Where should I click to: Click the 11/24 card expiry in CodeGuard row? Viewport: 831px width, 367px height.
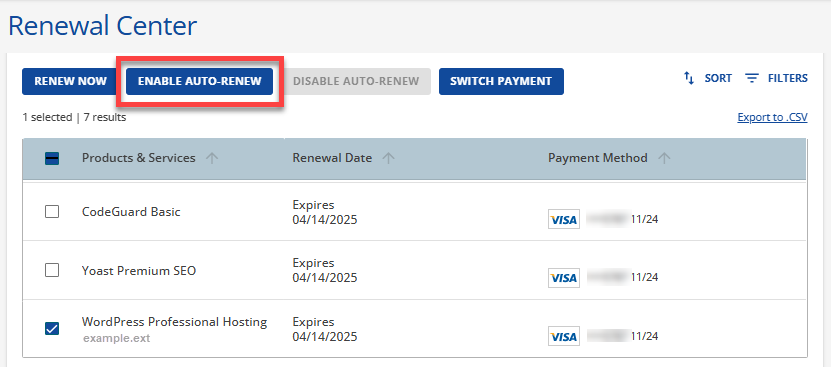pos(644,219)
